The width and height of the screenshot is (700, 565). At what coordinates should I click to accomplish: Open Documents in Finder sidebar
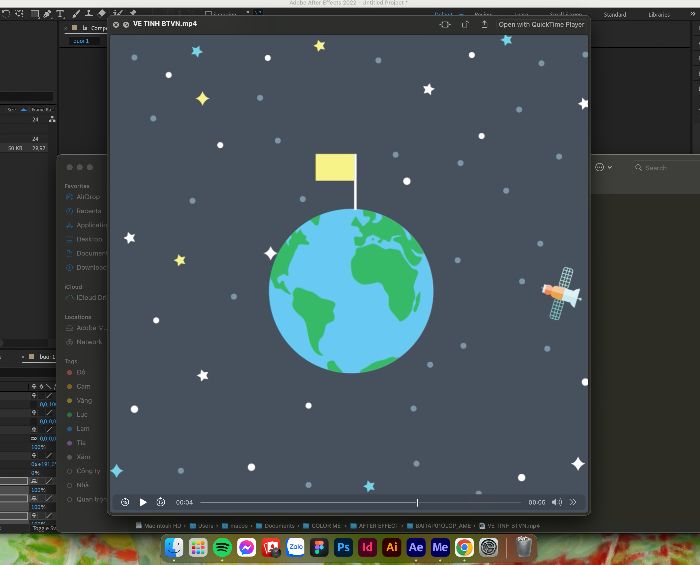pyautogui.click(x=86, y=253)
